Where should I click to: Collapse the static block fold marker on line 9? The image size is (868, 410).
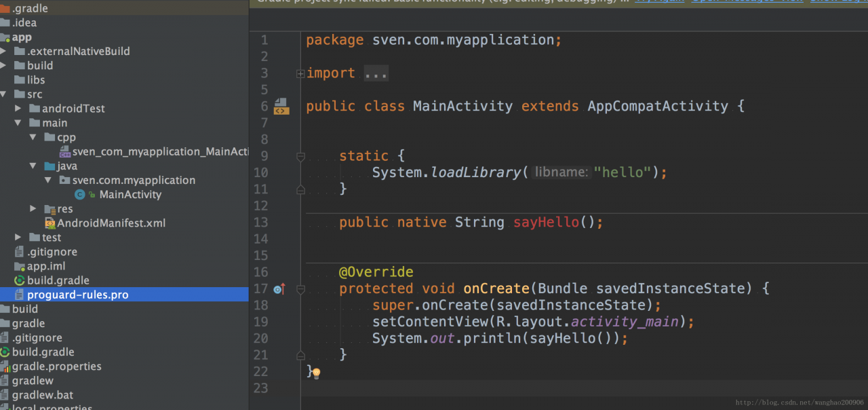pos(300,157)
